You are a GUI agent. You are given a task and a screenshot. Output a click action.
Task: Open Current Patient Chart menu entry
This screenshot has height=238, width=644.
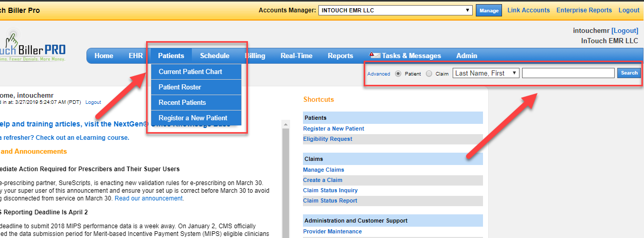click(x=190, y=71)
